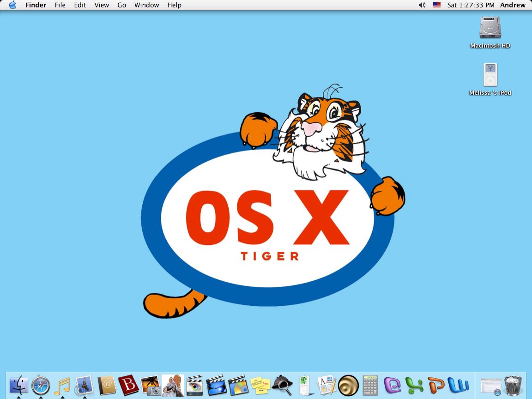Launch clapperboard with eye icon app
The image size is (532, 399).
(x=195, y=386)
